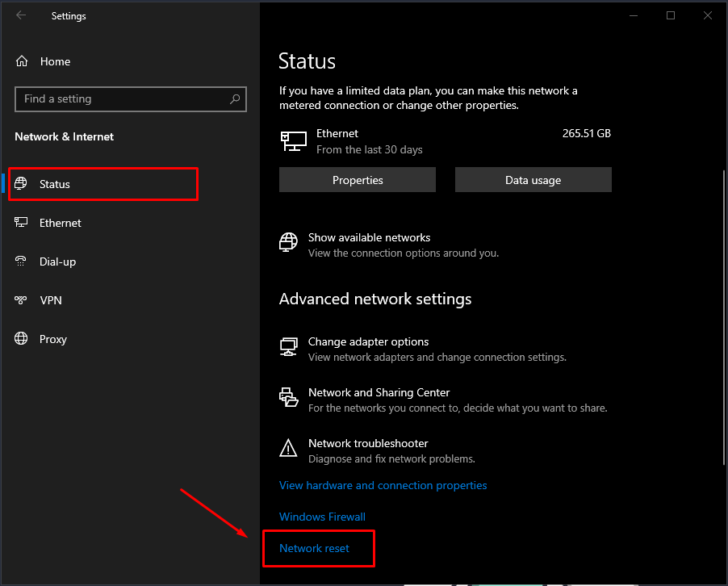Click the search magnifier icon
Viewport: 728px width, 586px height.
coord(235,99)
